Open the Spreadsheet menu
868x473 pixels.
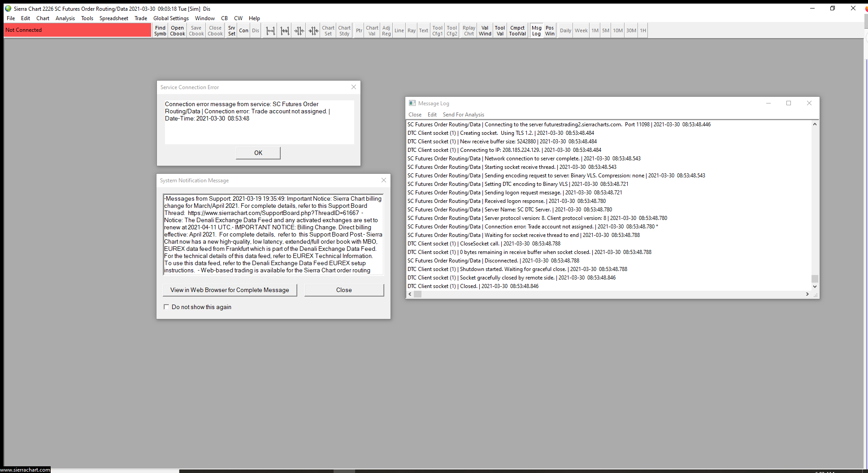coord(114,18)
